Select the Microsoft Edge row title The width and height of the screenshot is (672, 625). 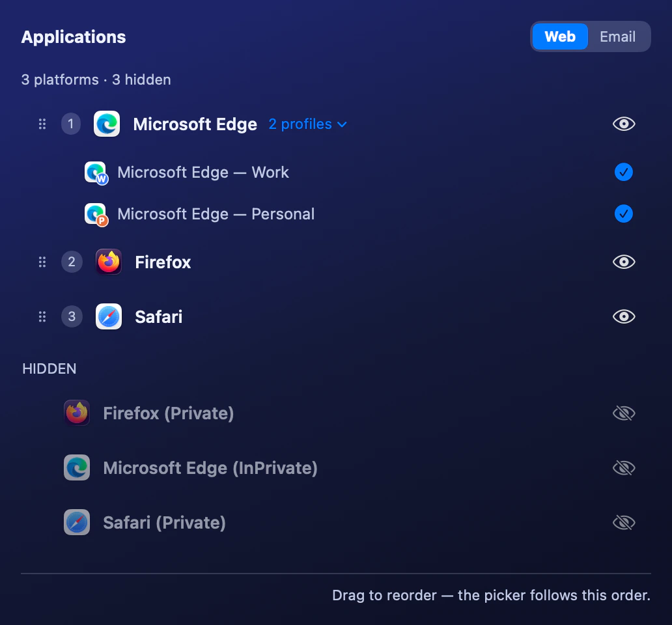tap(195, 124)
